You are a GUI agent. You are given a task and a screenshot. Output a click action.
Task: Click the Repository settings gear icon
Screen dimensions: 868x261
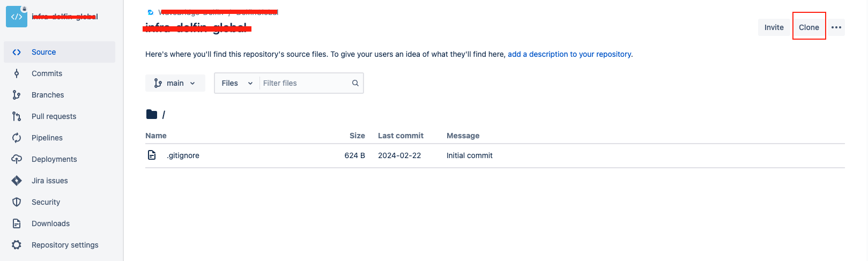17,245
